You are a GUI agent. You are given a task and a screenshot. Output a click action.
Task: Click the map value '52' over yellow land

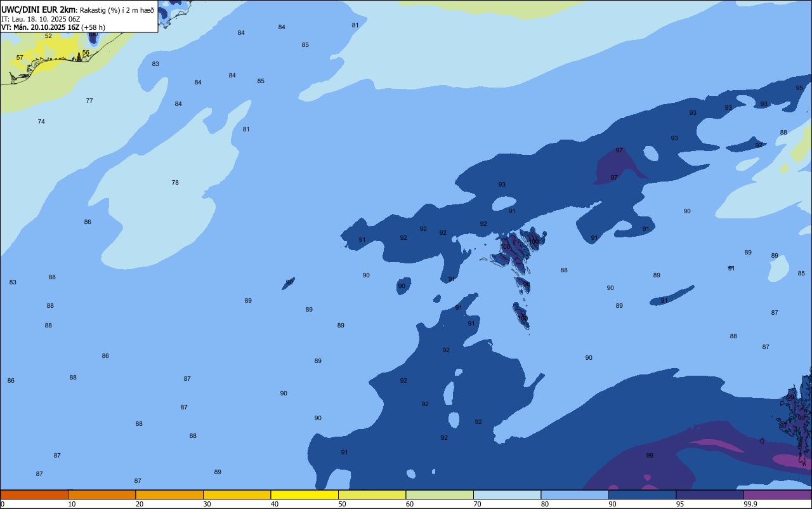pyautogui.click(x=48, y=36)
